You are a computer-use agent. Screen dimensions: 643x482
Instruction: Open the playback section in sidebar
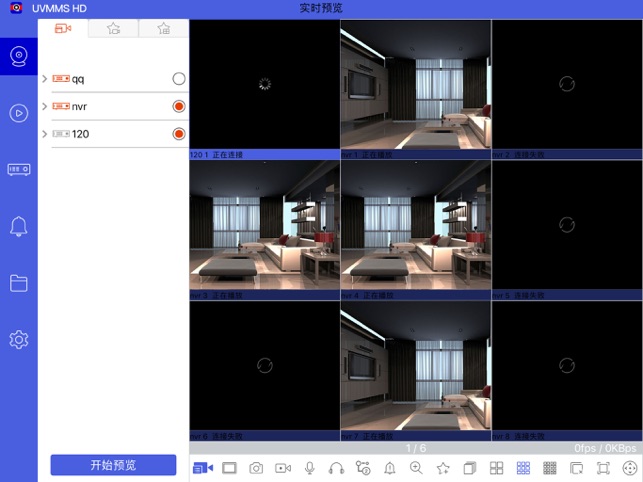[19, 113]
